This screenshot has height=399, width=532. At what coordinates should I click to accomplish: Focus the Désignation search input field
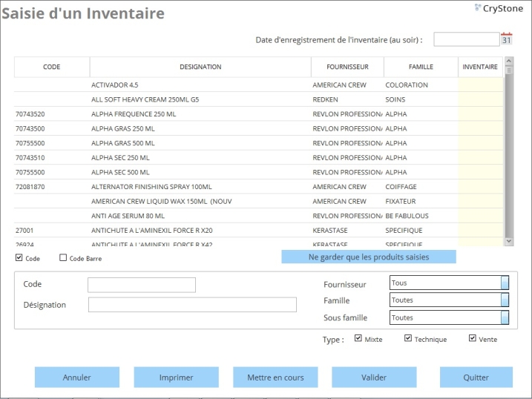coord(192,305)
